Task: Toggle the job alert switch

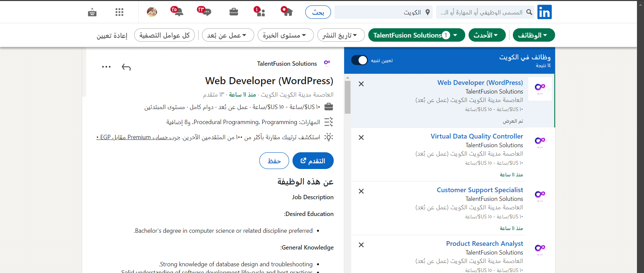Action: (360, 60)
